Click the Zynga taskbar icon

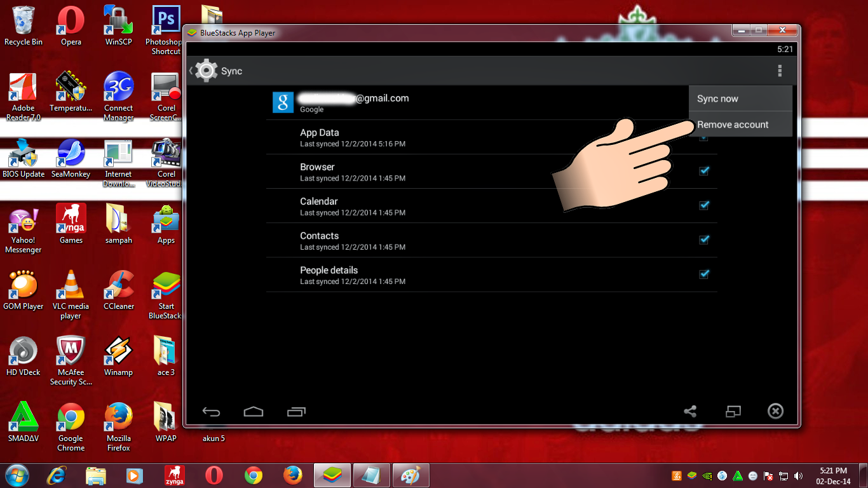point(175,475)
